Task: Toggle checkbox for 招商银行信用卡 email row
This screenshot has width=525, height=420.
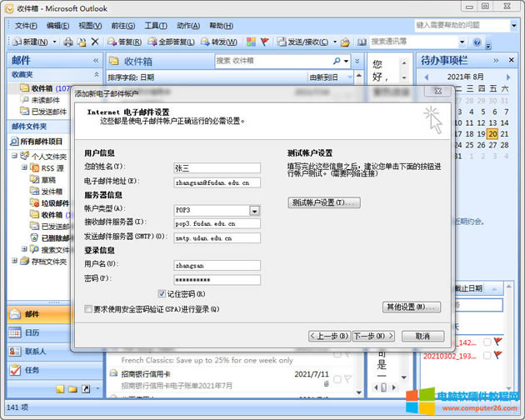Action: (337, 379)
